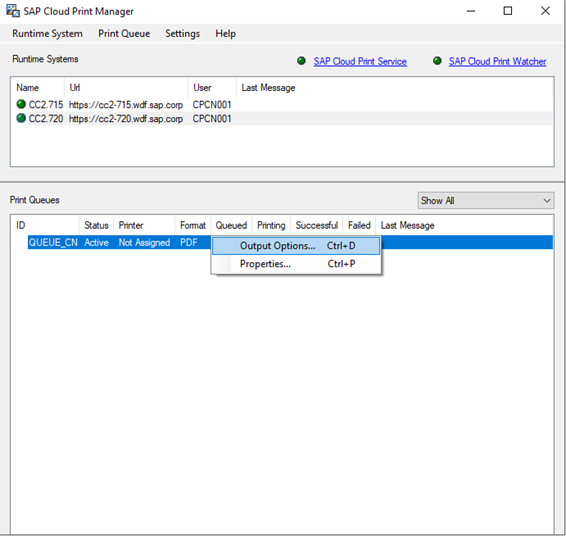Open the SAP Cloud Print Service link
The height and width of the screenshot is (536, 566).
[x=360, y=61]
